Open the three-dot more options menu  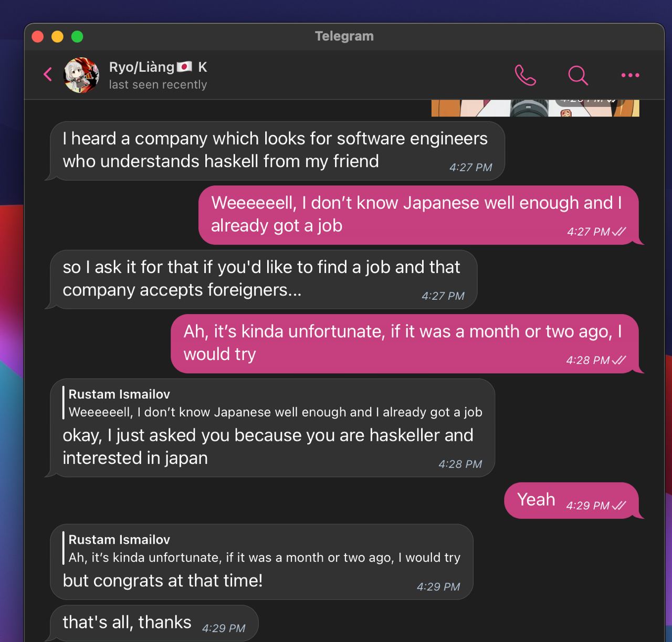point(630,75)
